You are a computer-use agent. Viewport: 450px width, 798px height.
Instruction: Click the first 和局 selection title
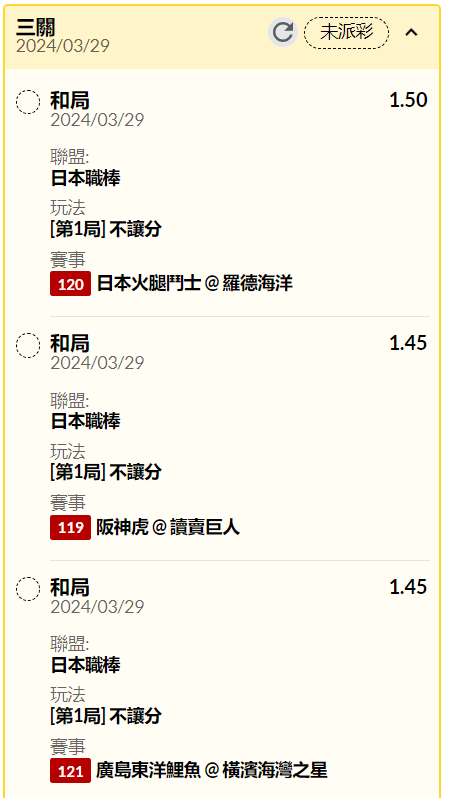click(x=70, y=100)
